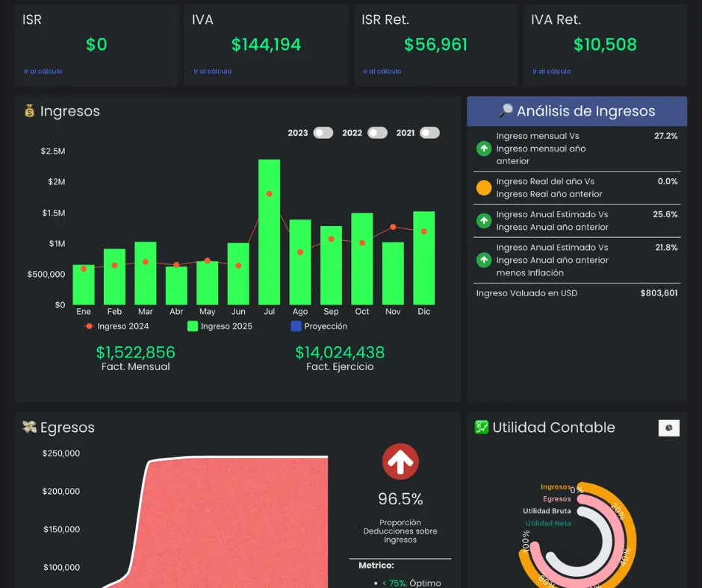Viewport: 702px width, 588px height.
Task: Click the Ingreso 2024 legend marker
Action: 89,326
